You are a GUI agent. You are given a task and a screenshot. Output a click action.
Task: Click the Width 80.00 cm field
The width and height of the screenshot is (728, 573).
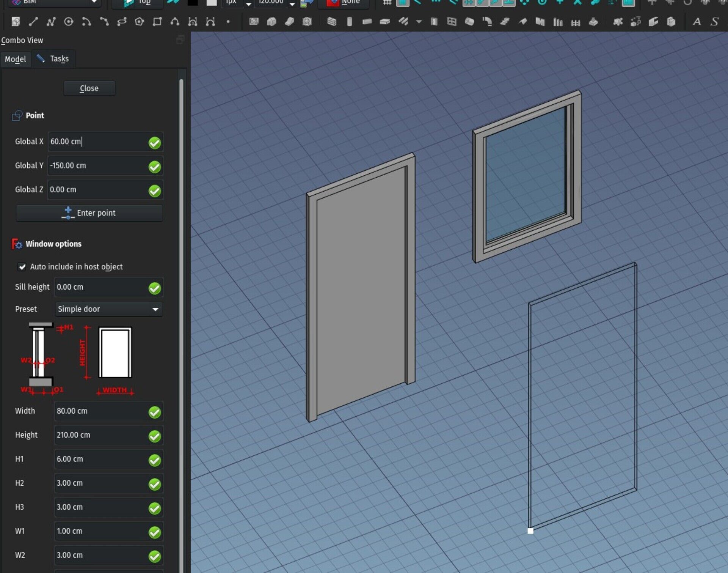point(109,411)
